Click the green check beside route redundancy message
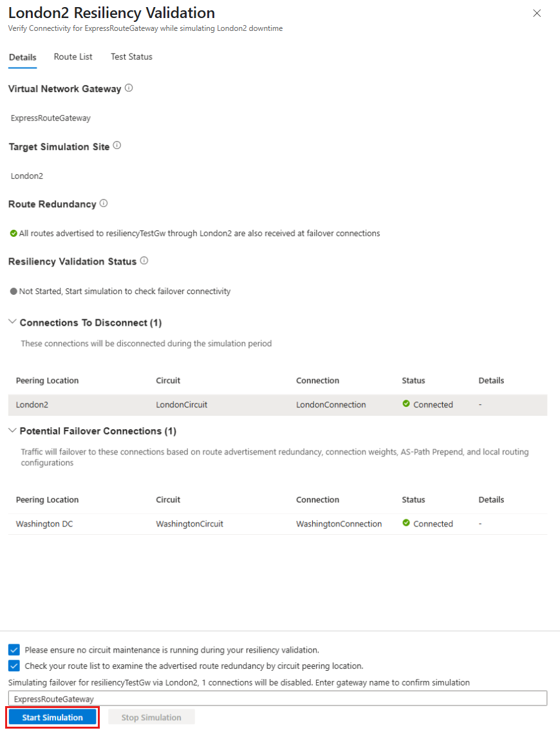Image resolution: width=560 pixels, height=737 pixels. pos(13,233)
